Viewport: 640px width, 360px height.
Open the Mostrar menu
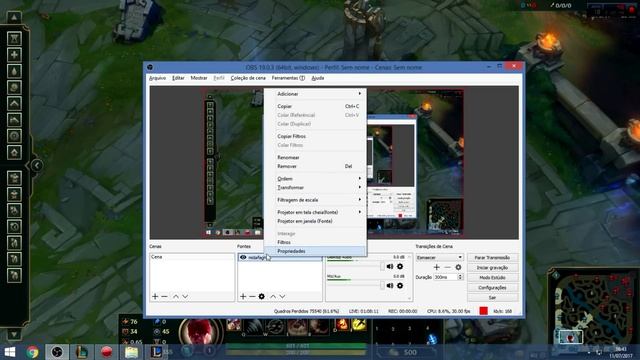click(199, 78)
